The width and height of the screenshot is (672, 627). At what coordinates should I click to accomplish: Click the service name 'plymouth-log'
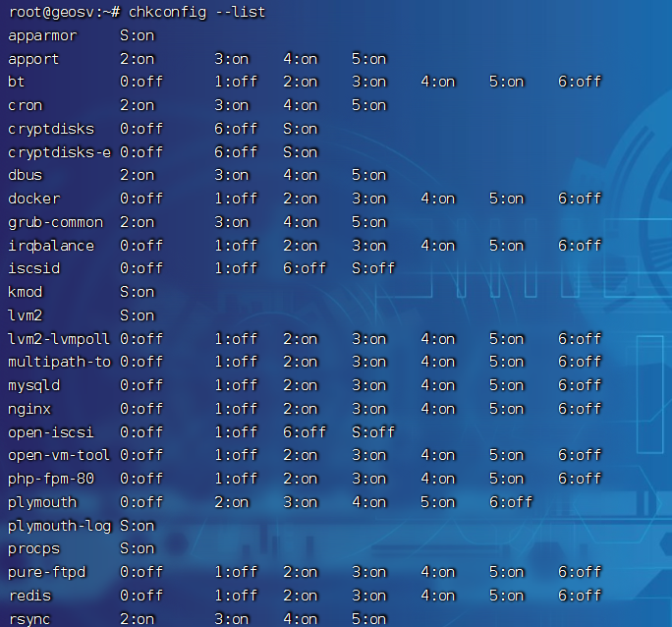(x=60, y=526)
